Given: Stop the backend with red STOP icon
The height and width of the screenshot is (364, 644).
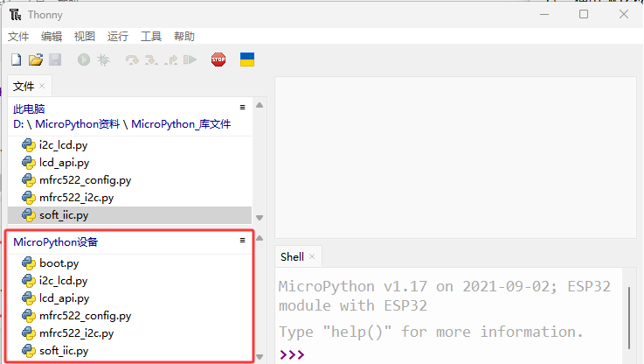Looking at the screenshot, I should tap(218, 59).
